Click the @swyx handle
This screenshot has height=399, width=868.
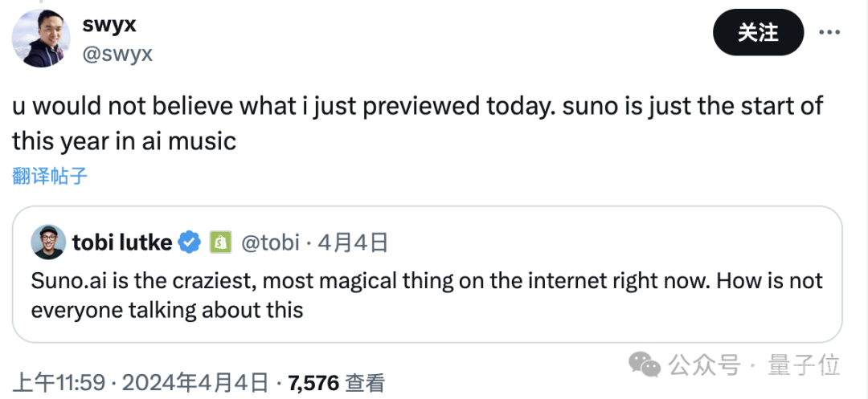(117, 54)
